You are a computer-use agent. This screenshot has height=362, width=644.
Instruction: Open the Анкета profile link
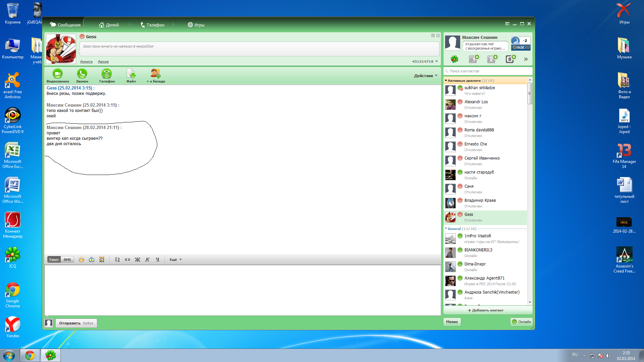point(86,61)
